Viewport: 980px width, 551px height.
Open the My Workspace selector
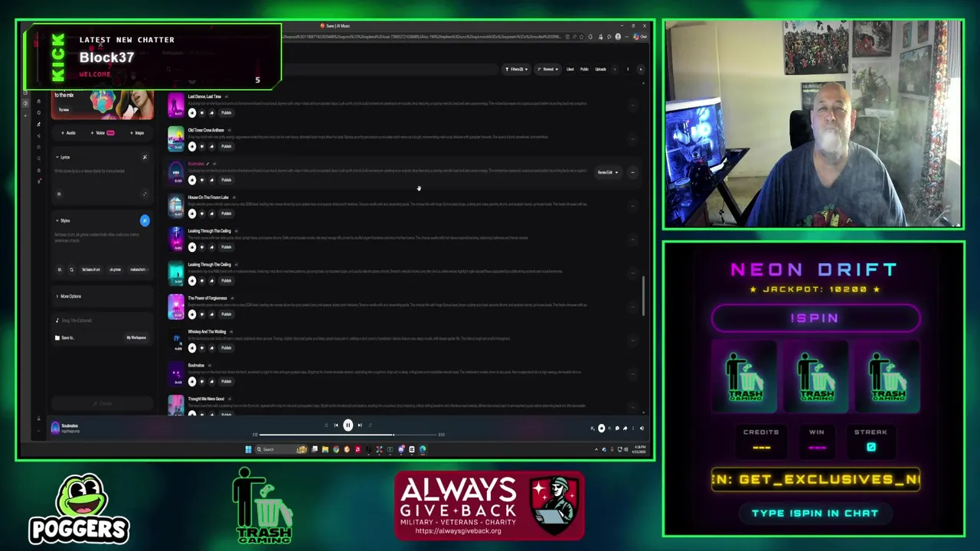[136, 337]
